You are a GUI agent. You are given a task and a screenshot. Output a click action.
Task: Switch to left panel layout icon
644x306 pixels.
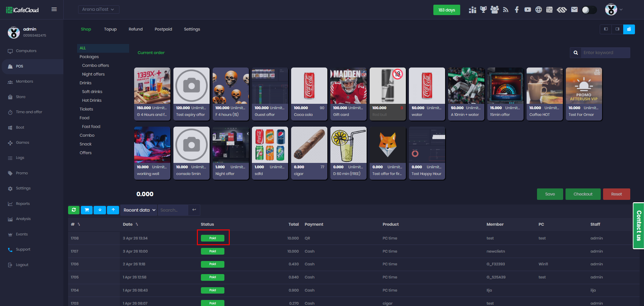(x=606, y=29)
